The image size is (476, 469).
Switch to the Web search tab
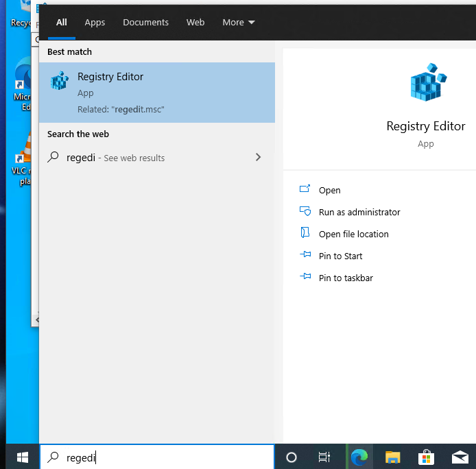[x=195, y=23]
